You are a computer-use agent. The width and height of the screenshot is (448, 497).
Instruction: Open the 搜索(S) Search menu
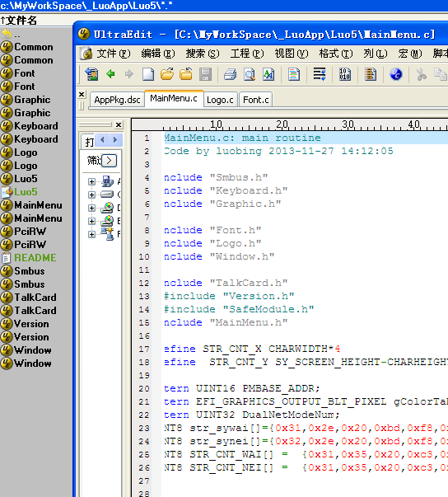pos(203,54)
